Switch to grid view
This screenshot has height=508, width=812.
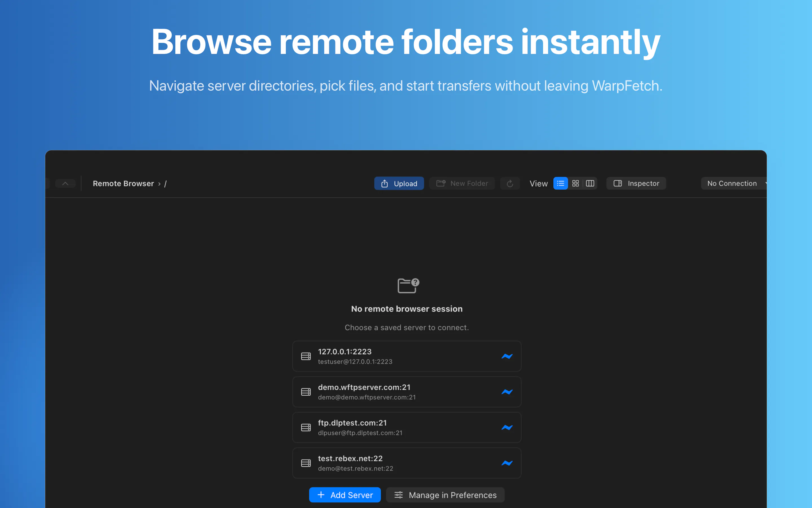575,183
